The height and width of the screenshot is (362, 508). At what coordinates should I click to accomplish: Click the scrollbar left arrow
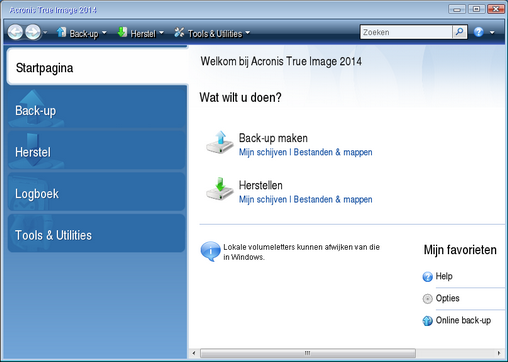(194, 353)
